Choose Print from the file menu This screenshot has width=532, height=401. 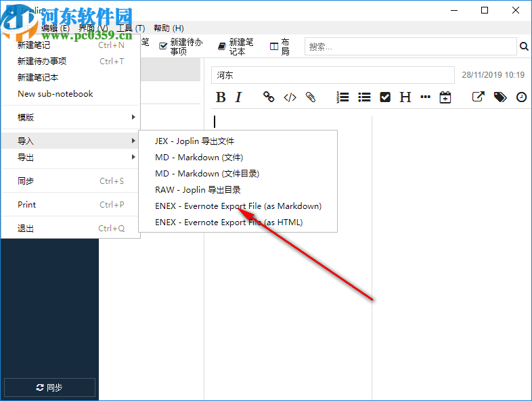click(70, 205)
